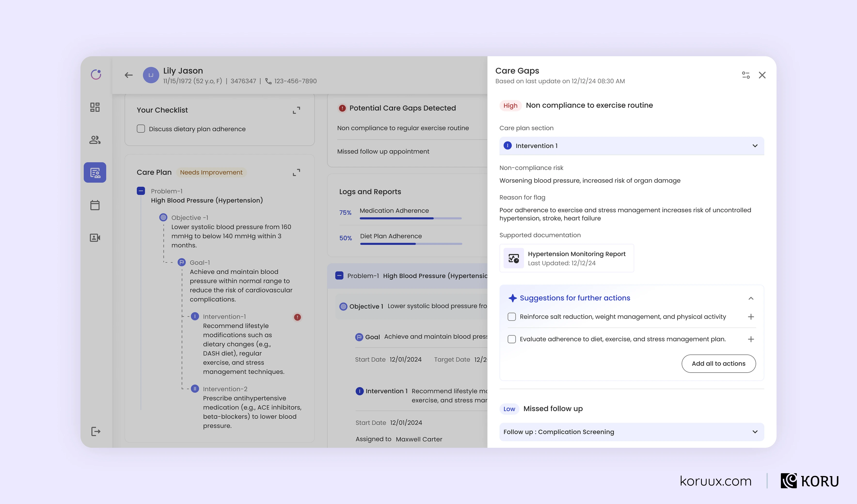Image resolution: width=857 pixels, height=504 pixels.
Task: Select Intervention-1 tree item label
Action: 224,317
